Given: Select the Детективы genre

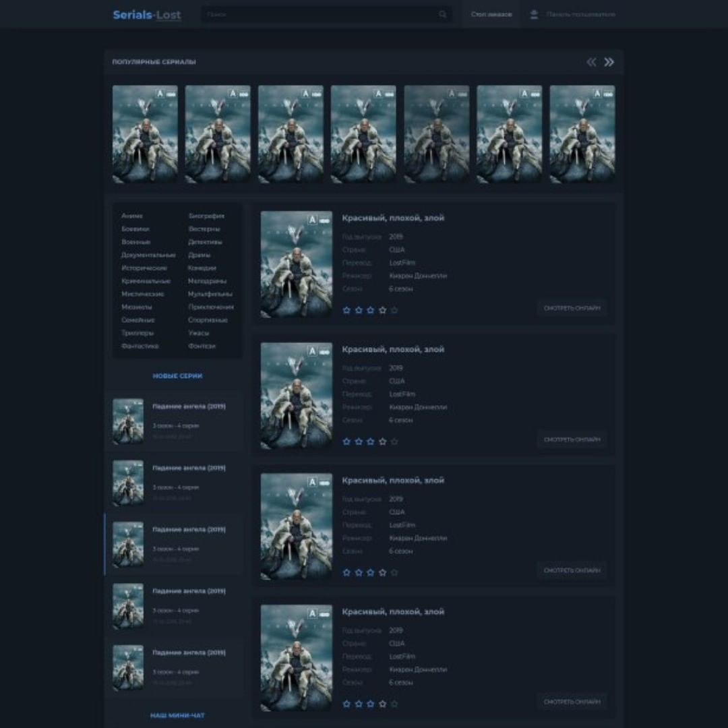Looking at the screenshot, I should 205,242.
